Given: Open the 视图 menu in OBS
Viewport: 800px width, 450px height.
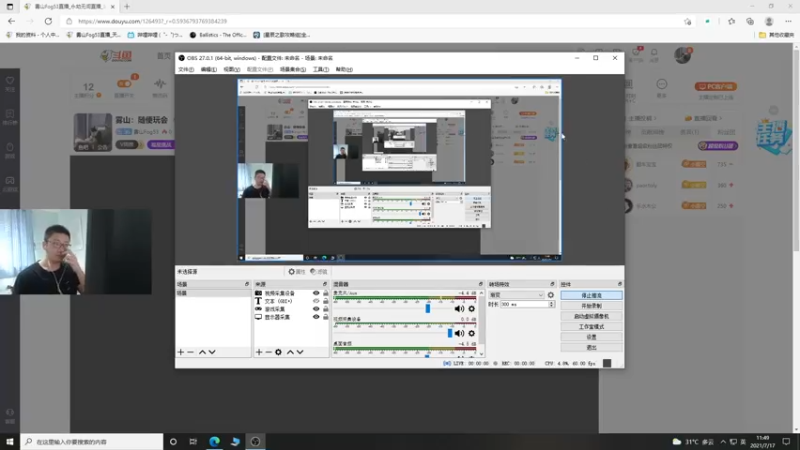Looking at the screenshot, I should (x=231, y=69).
